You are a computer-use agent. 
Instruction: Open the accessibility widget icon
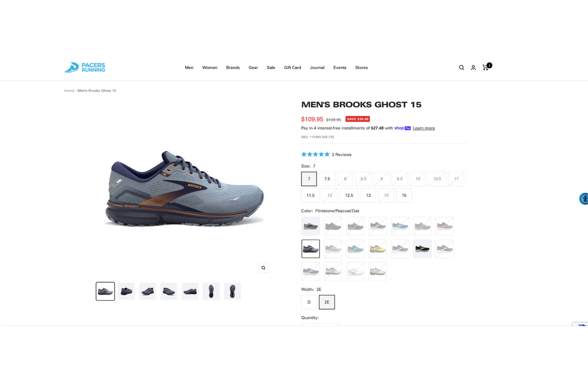pos(584,198)
